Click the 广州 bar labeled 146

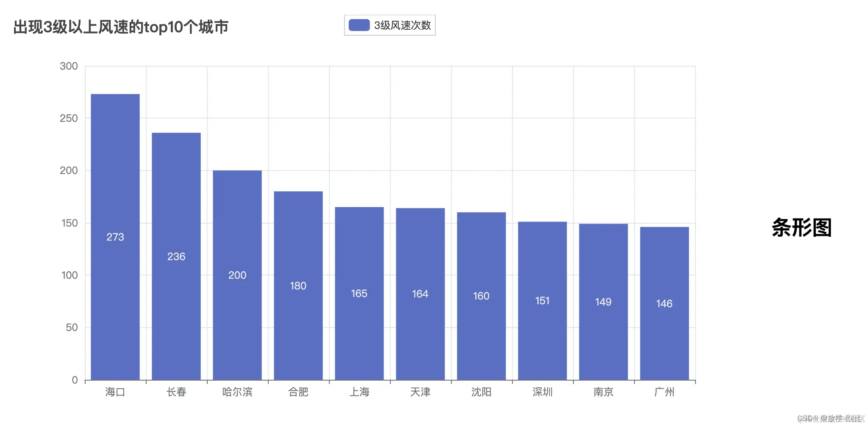click(664, 303)
